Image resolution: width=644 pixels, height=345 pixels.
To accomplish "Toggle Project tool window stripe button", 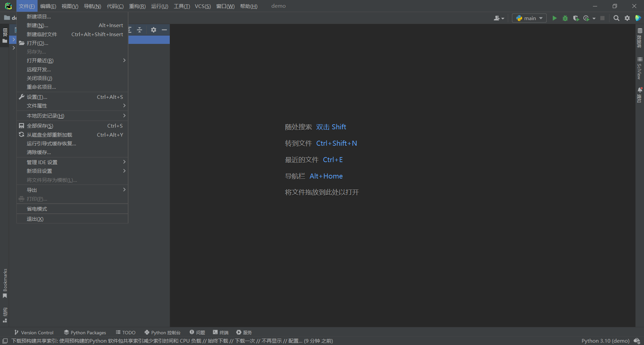I will tap(5, 36).
